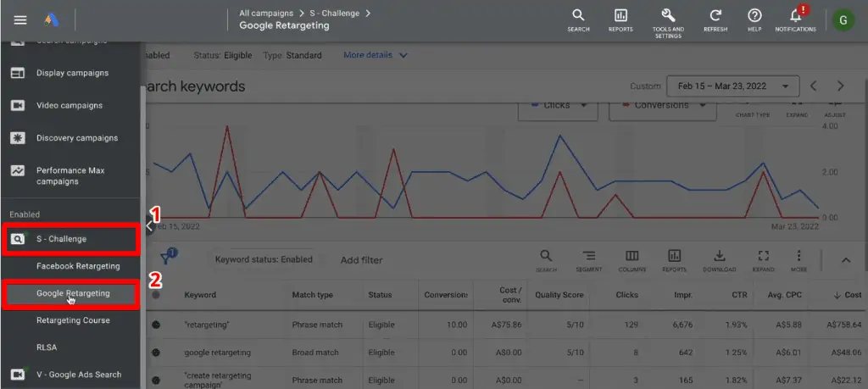868x389 pixels.
Task: Click the Keyword status: Enabled filter
Action: (264, 259)
